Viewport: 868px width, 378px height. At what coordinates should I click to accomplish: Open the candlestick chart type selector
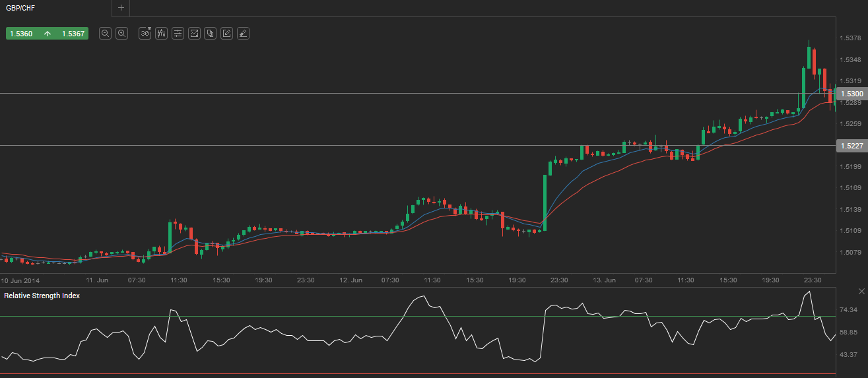coord(161,33)
